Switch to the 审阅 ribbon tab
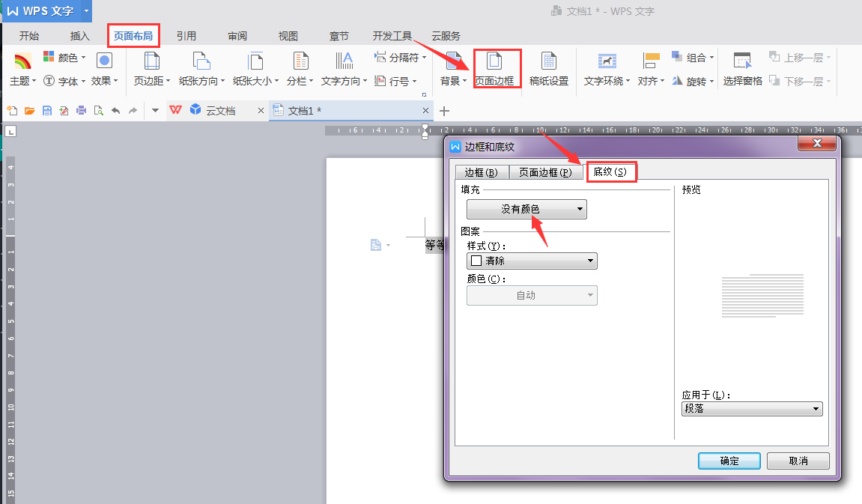The width and height of the screenshot is (862, 504). [237, 36]
